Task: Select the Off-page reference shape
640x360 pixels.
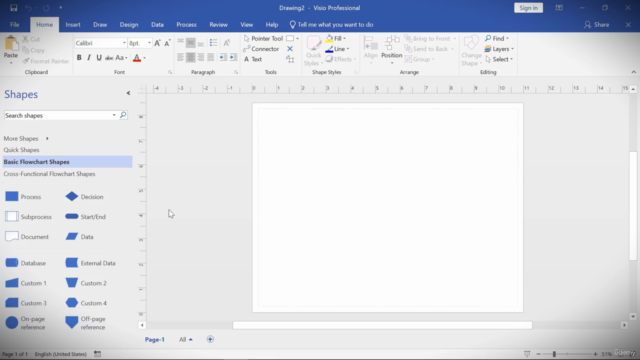Action: click(x=85, y=323)
